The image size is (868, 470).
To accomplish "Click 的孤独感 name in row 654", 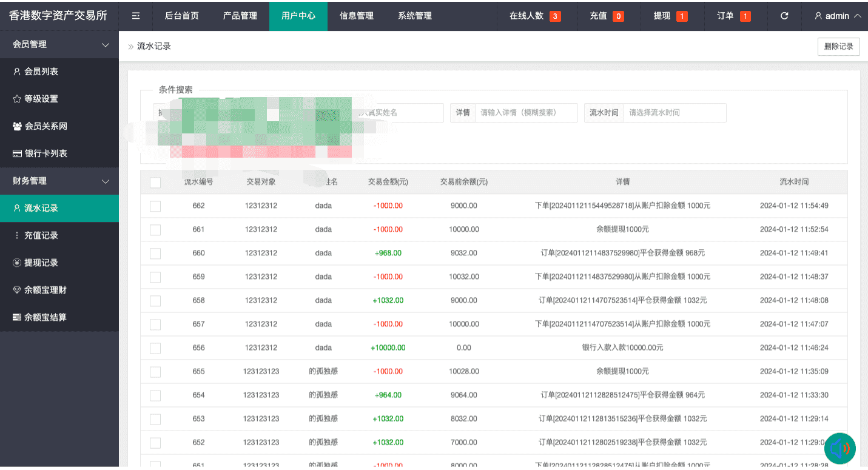I will click(323, 395).
